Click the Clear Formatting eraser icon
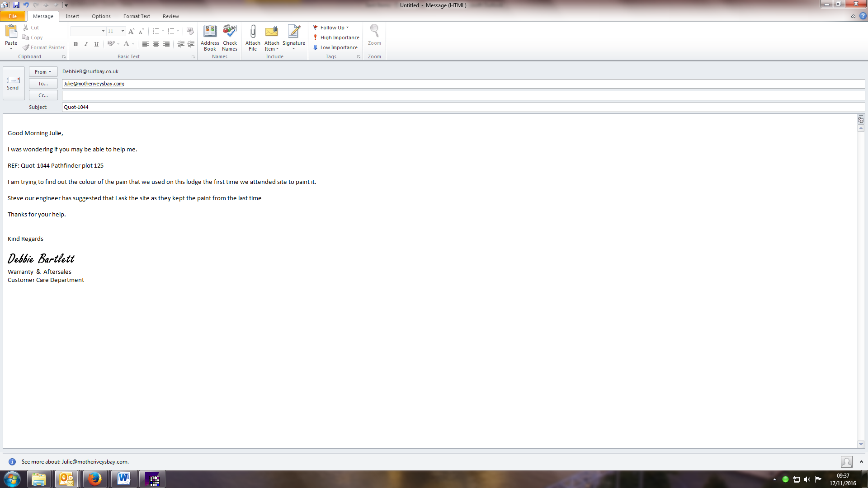The image size is (868, 488). coord(190,31)
